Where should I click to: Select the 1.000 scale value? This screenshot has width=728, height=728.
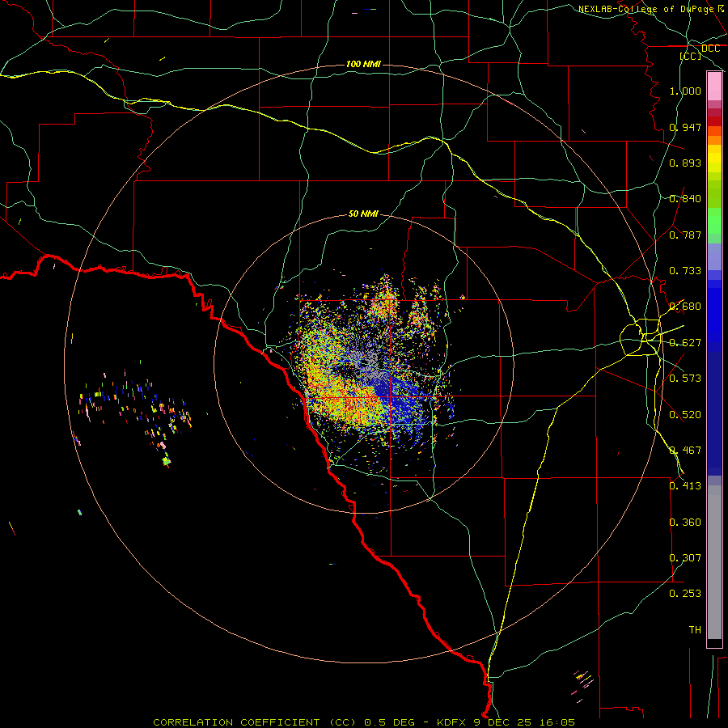point(685,91)
